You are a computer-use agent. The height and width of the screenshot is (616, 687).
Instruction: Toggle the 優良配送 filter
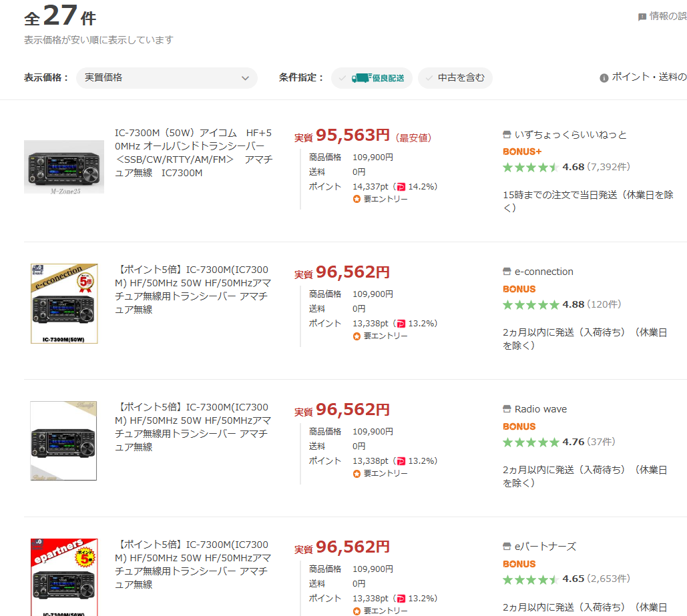tap(371, 78)
